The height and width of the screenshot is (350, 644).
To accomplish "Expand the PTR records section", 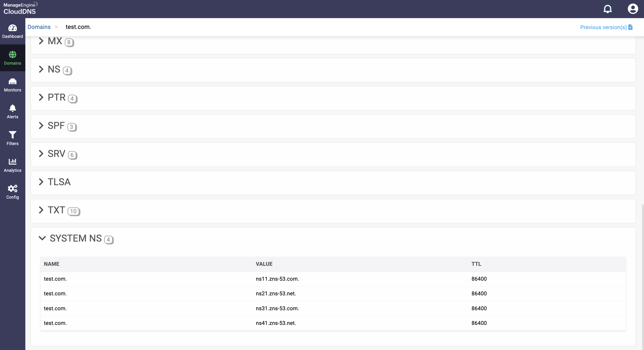I will [x=41, y=97].
